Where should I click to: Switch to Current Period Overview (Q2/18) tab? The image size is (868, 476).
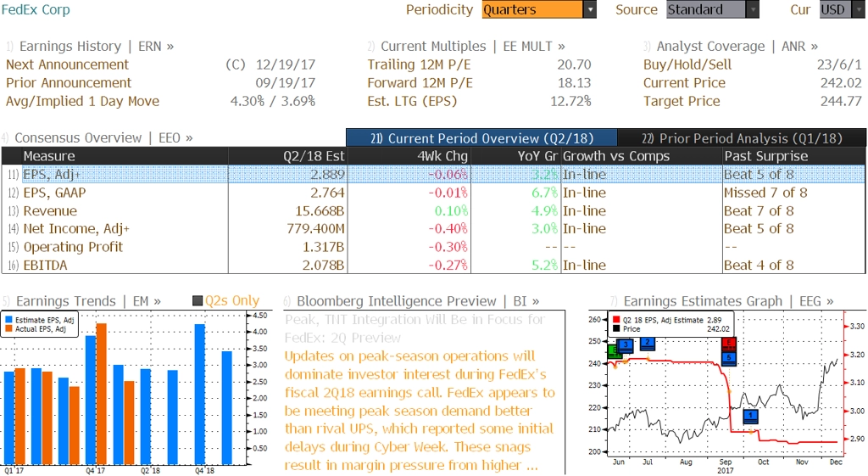(x=481, y=138)
